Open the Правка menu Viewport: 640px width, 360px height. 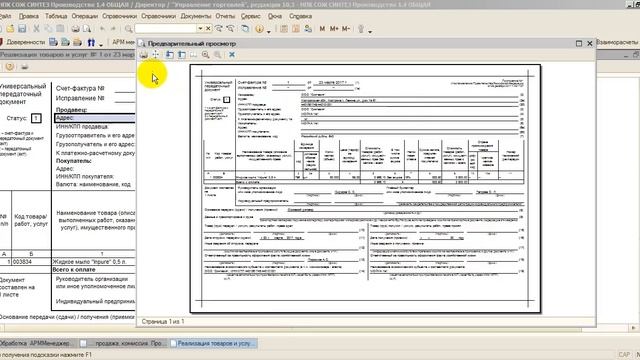pos(29,16)
